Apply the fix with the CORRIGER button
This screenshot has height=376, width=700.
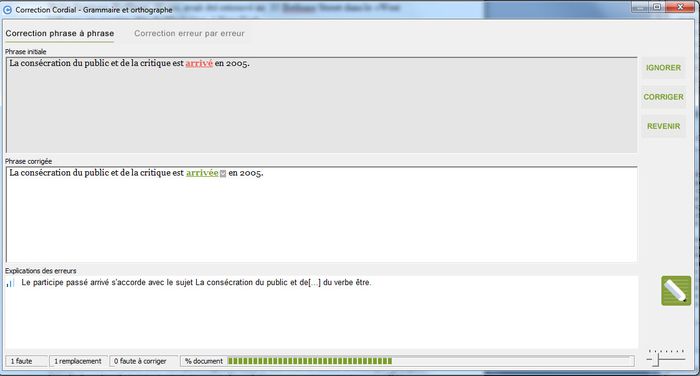pyautogui.click(x=663, y=97)
